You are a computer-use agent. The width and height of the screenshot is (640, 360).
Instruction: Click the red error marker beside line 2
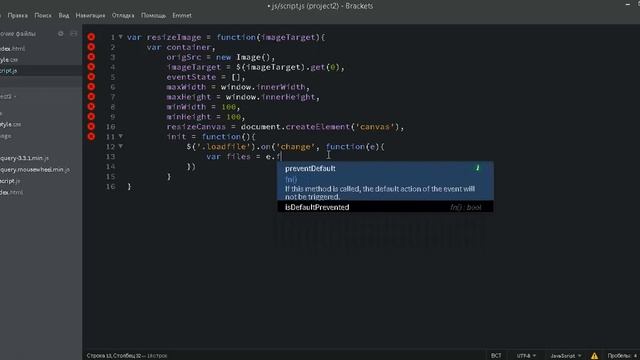click(x=91, y=47)
